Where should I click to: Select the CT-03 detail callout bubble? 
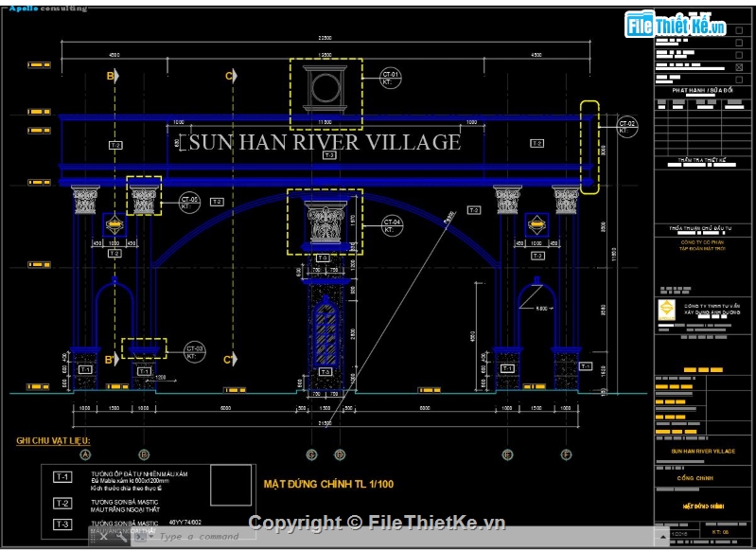[x=195, y=352]
